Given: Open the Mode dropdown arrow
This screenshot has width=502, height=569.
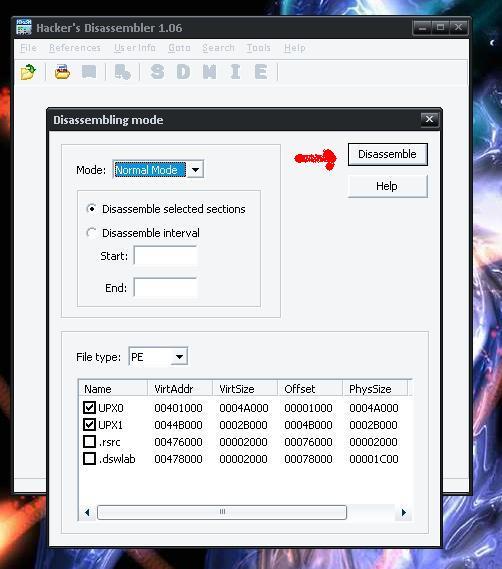Looking at the screenshot, I should 195,169.
